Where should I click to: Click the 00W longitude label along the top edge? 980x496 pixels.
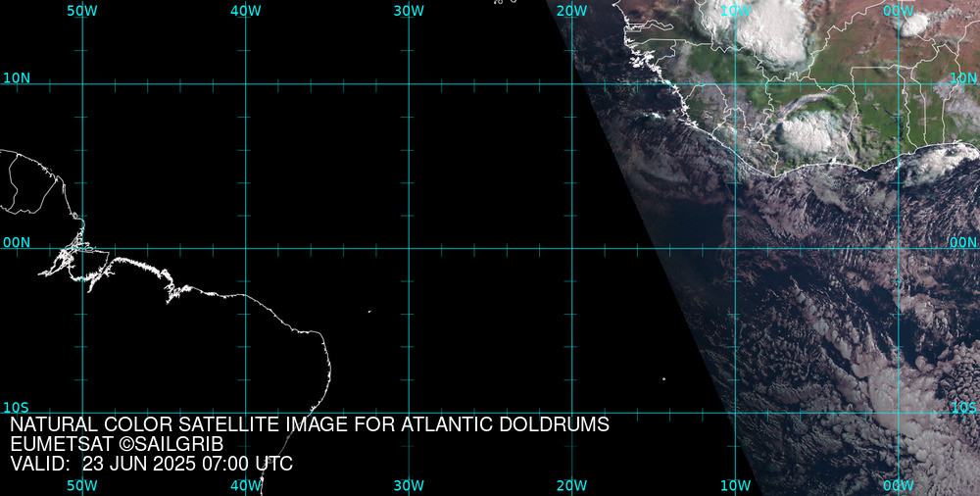899,11
